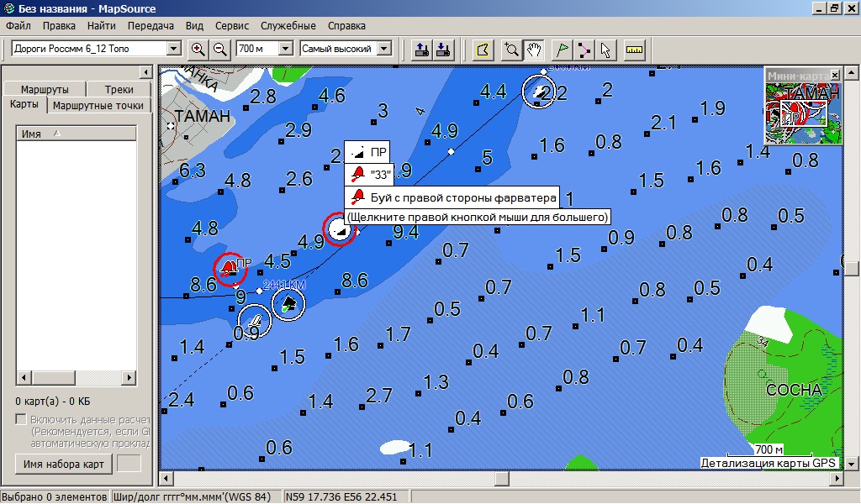Image resolution: width=861 pixels, height=504 pixels.
Task: Expand the map detail level dropdown
Action: point(385,50)
